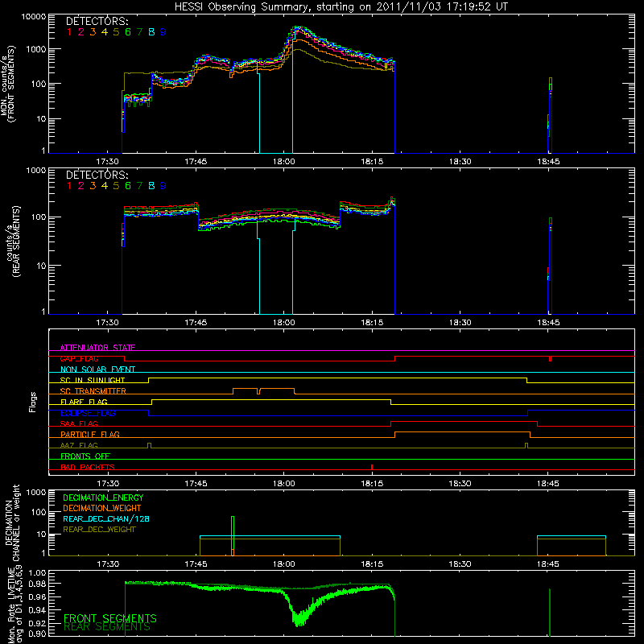The width and height of the screenshot is (644, 644).
Task: Select dark green detector 7 in the front segments legend
Action: point(139,32)
